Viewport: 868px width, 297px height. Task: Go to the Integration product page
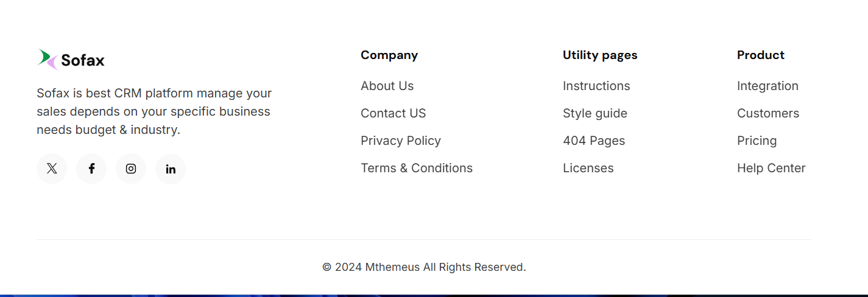[x=767, y=86]
